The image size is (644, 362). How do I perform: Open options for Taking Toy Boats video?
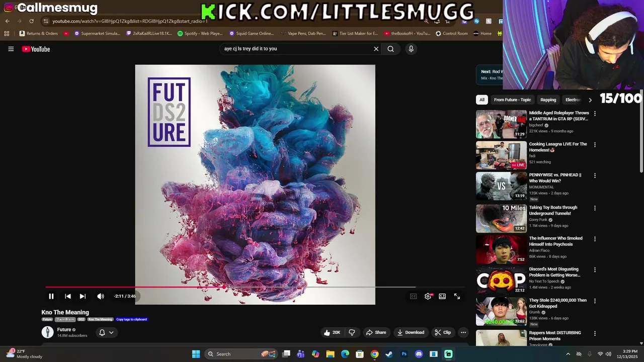point(595,208)
